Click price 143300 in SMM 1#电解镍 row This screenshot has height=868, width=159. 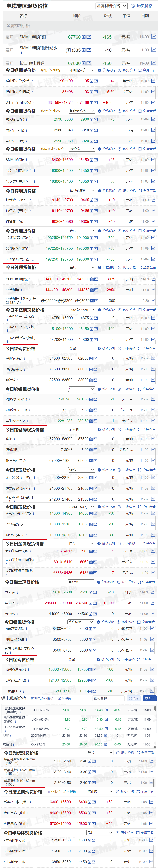pos(83,279)
